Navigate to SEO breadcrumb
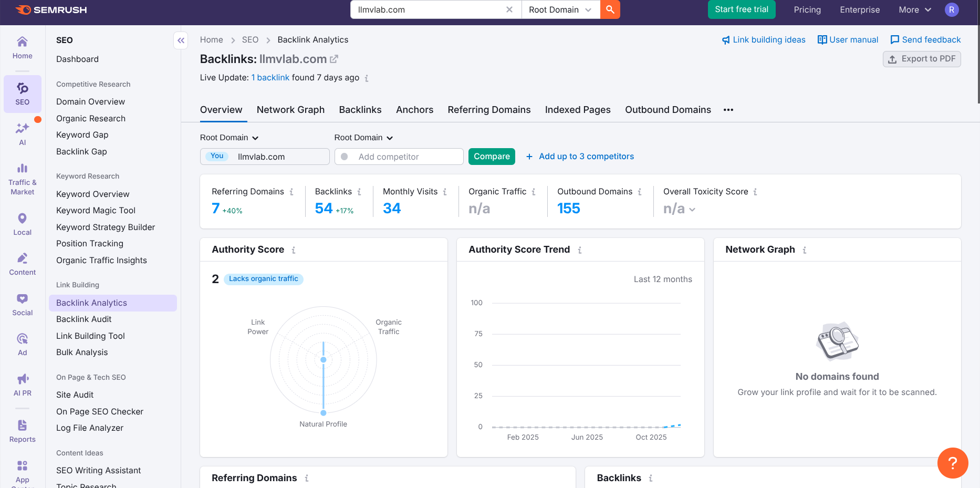The width and height of the screenshot is (980, 488). tap(250, 40)
